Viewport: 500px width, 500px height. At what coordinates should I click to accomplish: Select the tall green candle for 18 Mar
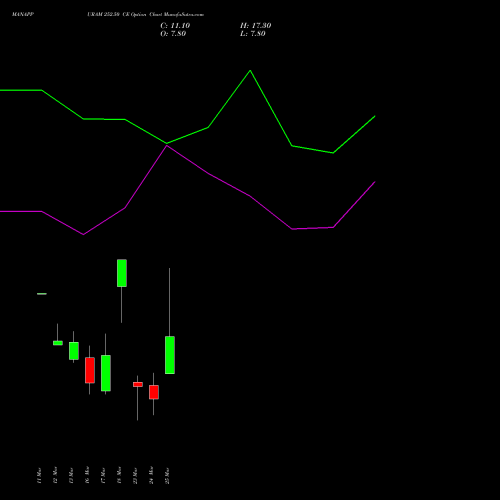[x=122, y=273]
